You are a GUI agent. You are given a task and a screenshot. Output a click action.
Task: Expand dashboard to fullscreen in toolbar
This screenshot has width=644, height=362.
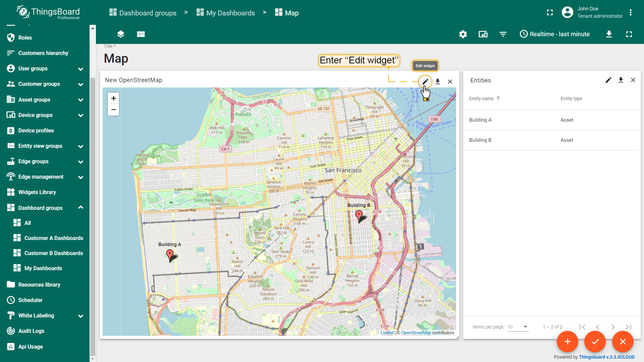point(629,34)
